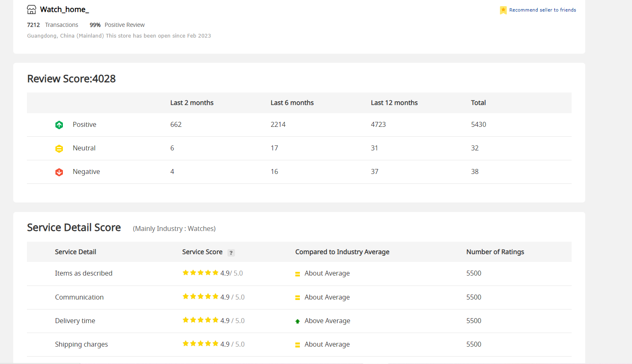
Task: Click the green Above Average arrow icon
Action: pyautogui.click(x=297, y=321)
